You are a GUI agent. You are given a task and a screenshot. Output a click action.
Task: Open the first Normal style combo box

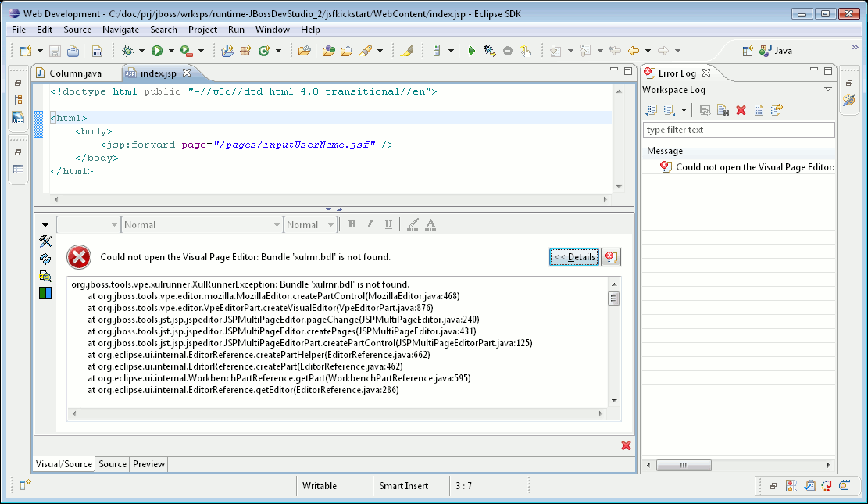pos(202,225)
